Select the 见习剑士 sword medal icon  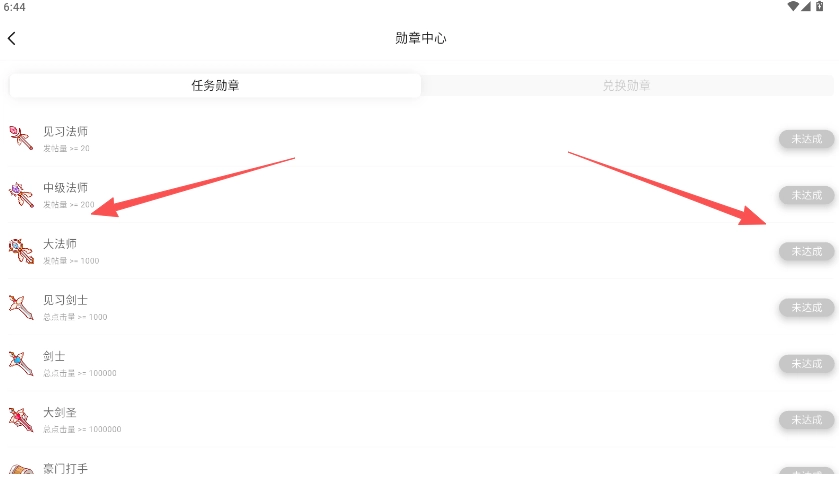(x=21, y=307)
